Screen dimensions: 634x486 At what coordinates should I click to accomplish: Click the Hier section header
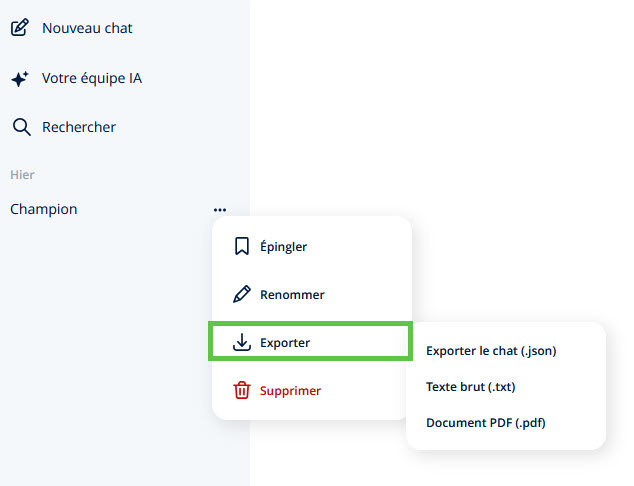point(22,175)
